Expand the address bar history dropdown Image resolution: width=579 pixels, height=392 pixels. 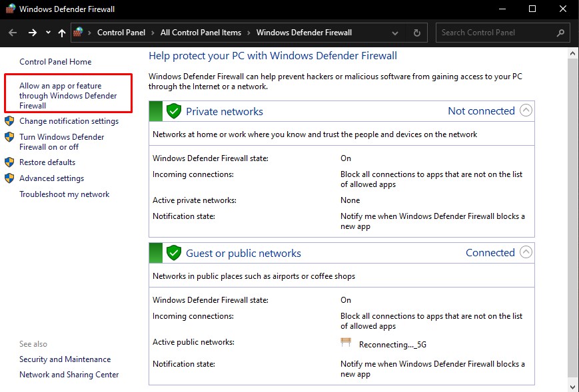click(x=394, y=33)
